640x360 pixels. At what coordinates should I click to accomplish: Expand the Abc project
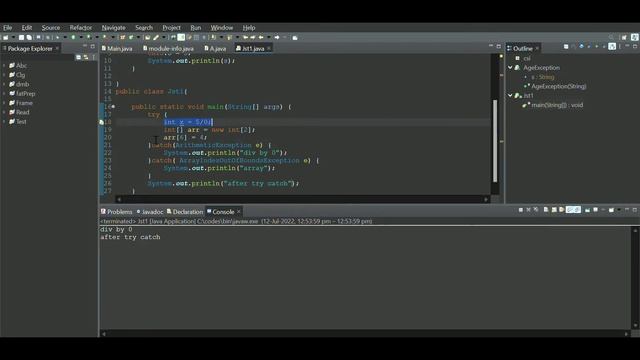click(4, 65)
